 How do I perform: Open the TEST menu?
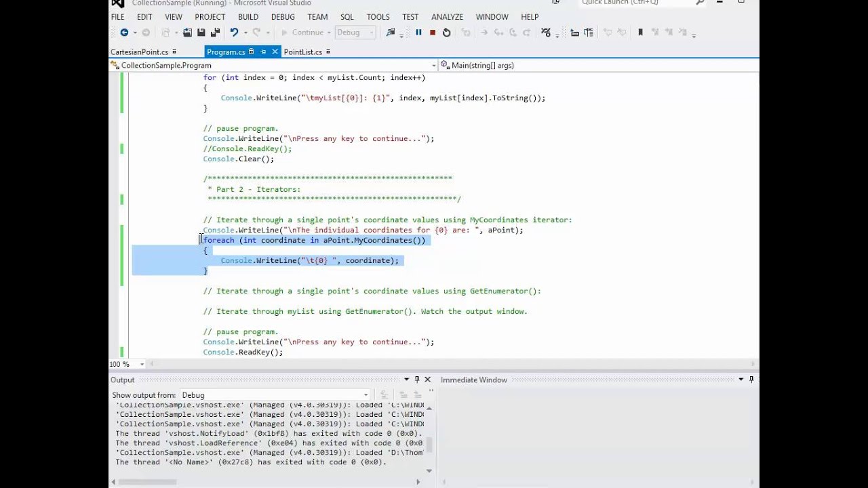410,17
